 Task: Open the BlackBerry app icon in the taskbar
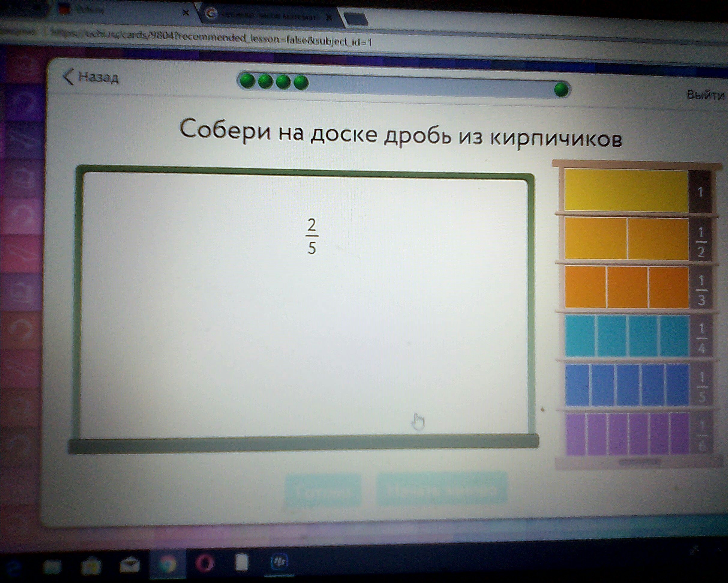pyautogui.click(x=280, y=561)
